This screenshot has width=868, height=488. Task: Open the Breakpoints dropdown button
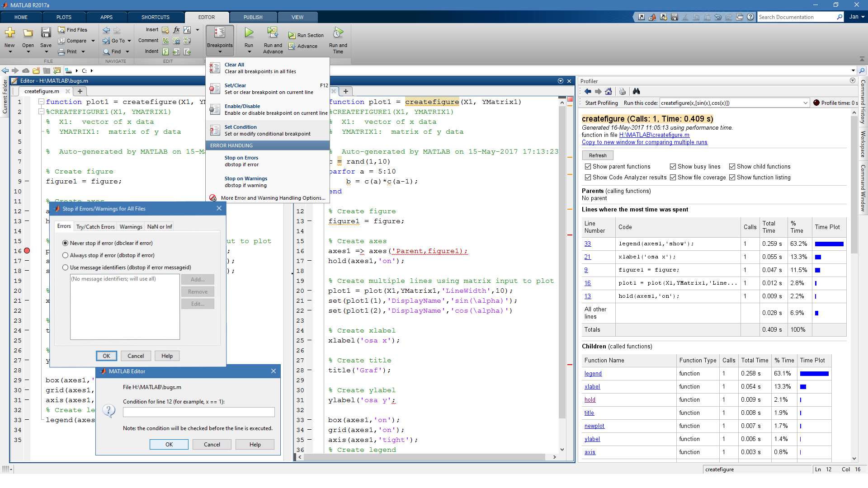point(220,41)
